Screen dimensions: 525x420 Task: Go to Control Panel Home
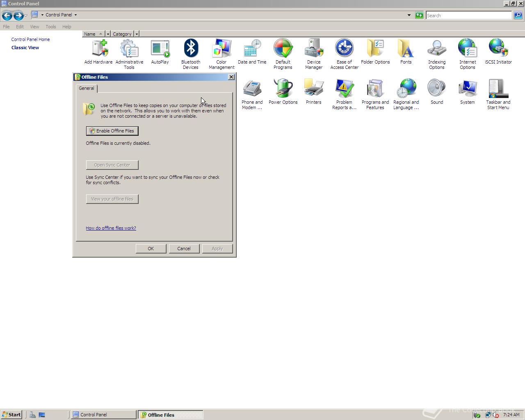tap(31, 39)
